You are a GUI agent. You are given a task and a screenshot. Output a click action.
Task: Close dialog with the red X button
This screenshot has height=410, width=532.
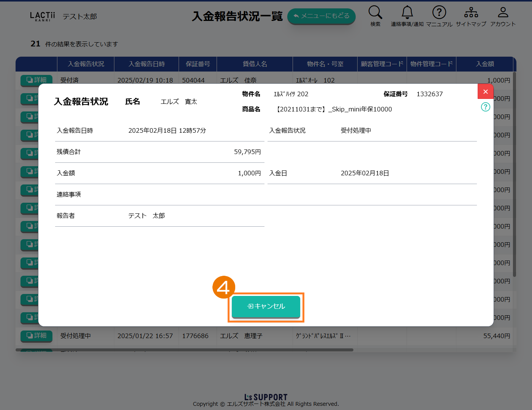tap(485, 92)
